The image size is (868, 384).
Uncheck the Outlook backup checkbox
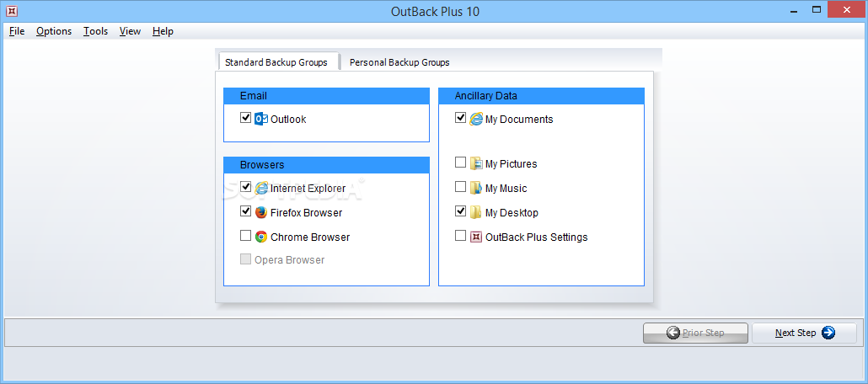[246, 118]
